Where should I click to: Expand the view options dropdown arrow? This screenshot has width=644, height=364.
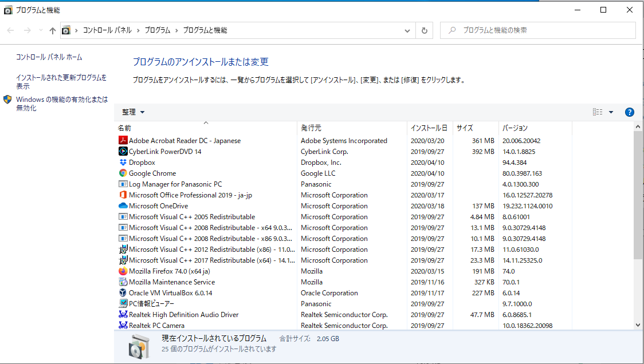[x=611, y=112]
